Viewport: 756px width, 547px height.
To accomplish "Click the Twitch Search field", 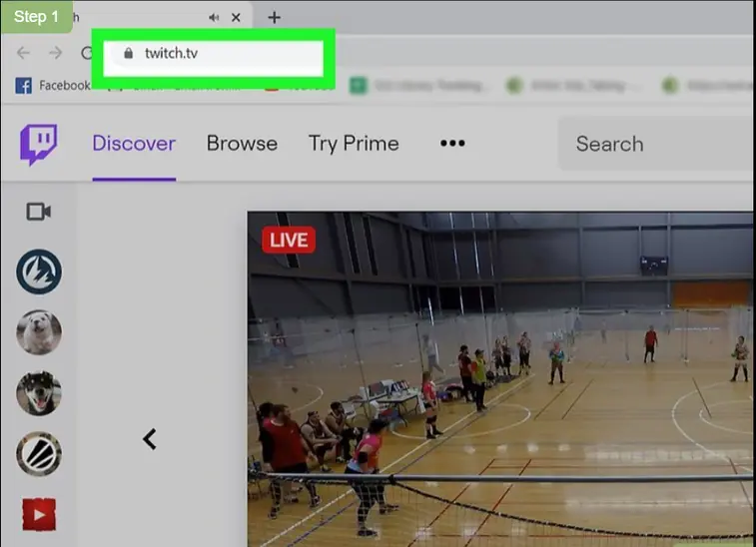I will click(654, 145).
